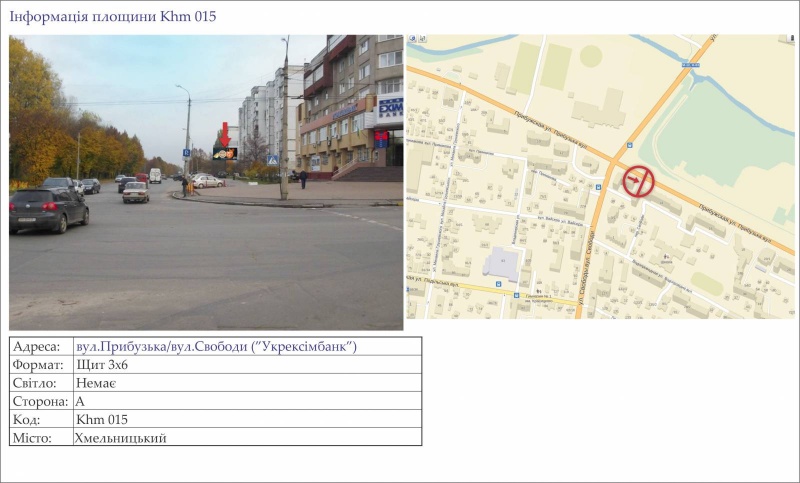The image size is (800, 483).
Task: Click the EXIM bank sign on building
Action: 390,106
